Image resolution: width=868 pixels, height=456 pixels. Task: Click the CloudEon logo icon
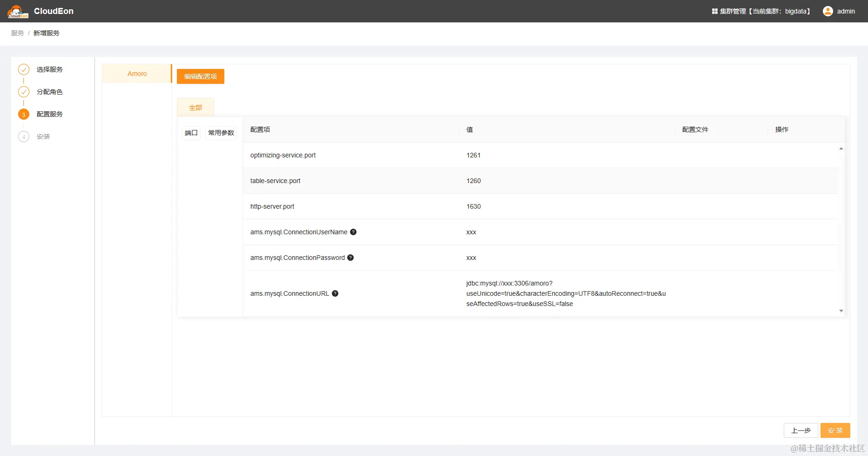click(18, 12)
